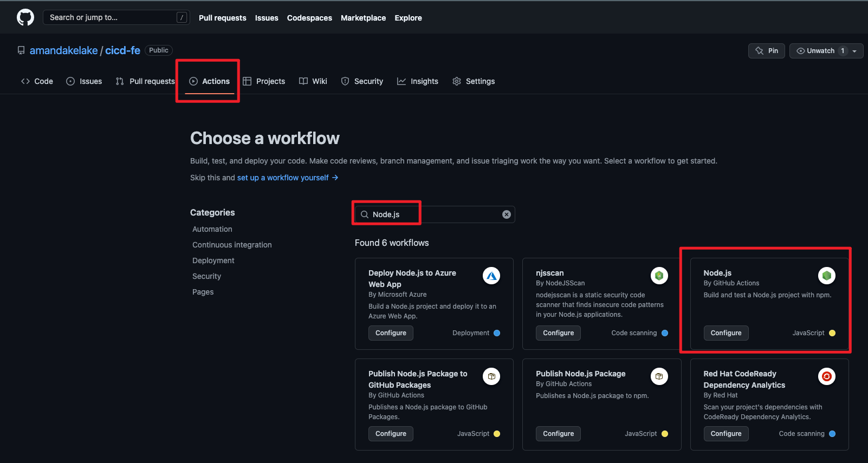This screenshot has width=868, height=463.
Task: Open the Unwatch dropdown caret
Action: [854, 51]
